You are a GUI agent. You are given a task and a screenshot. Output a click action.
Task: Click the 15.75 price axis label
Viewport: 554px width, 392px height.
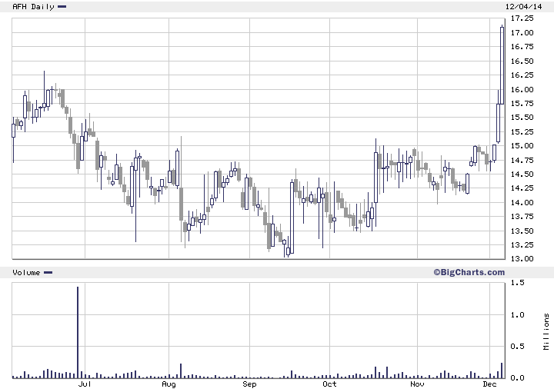point(522,104)
